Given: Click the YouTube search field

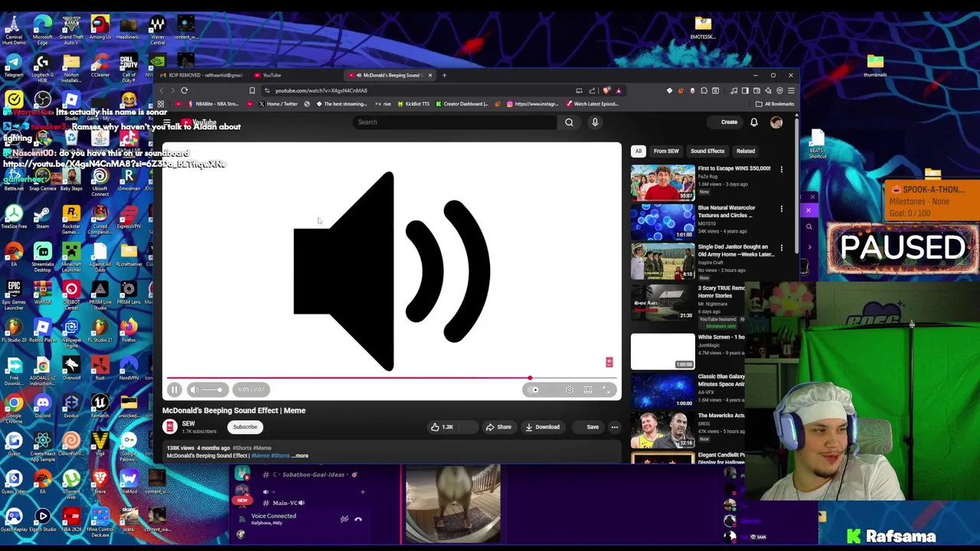Looking at the screenshot, I should 456,122.
